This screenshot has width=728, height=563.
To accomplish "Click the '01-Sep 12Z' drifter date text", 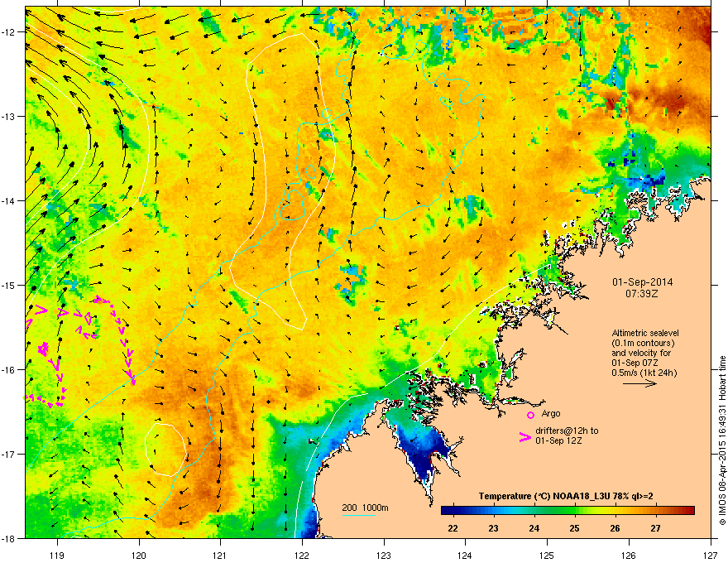I will (x=558, y=440).
